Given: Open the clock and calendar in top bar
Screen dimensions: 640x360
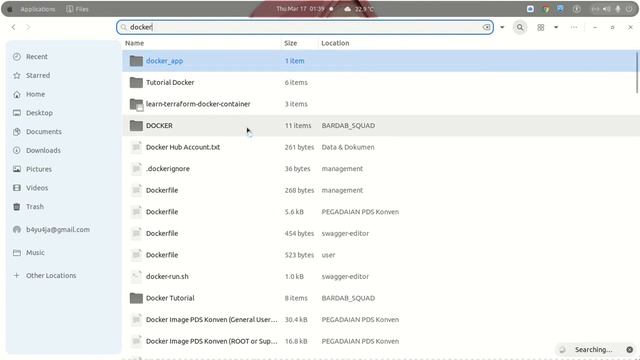Looking at the screenshot, I should click(x=300, y=9).
